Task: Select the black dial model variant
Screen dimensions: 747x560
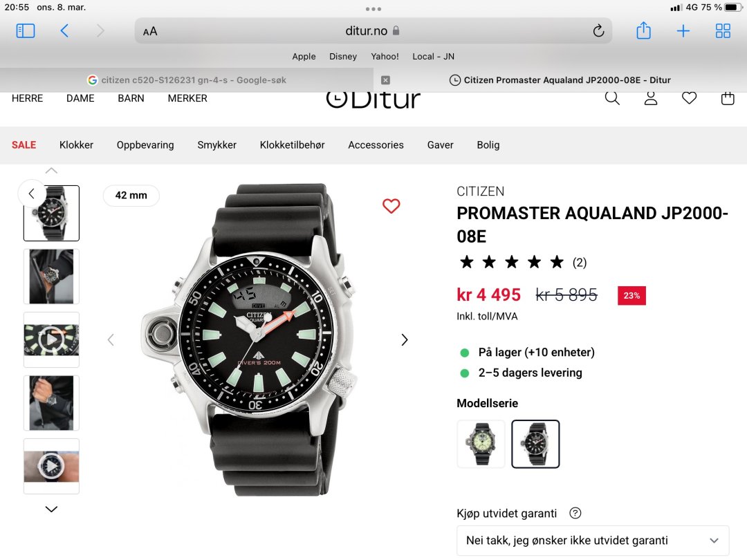Action: pos(535,444)
